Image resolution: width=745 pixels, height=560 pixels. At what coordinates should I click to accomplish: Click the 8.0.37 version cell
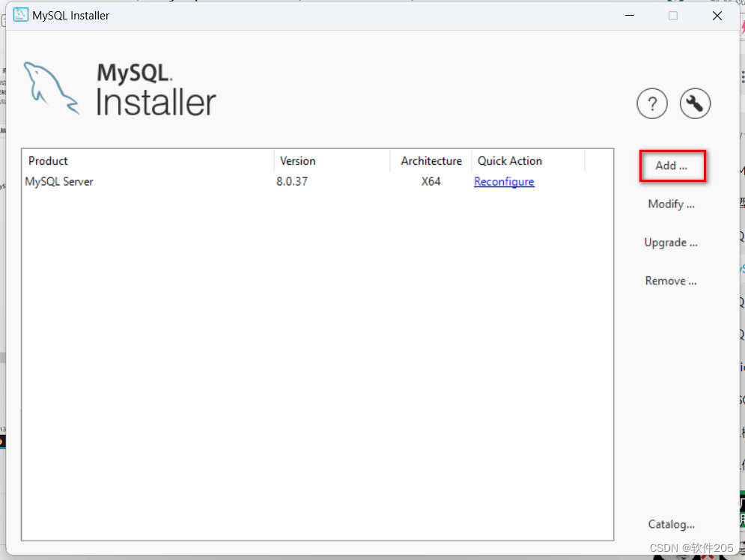click(292, 181)
